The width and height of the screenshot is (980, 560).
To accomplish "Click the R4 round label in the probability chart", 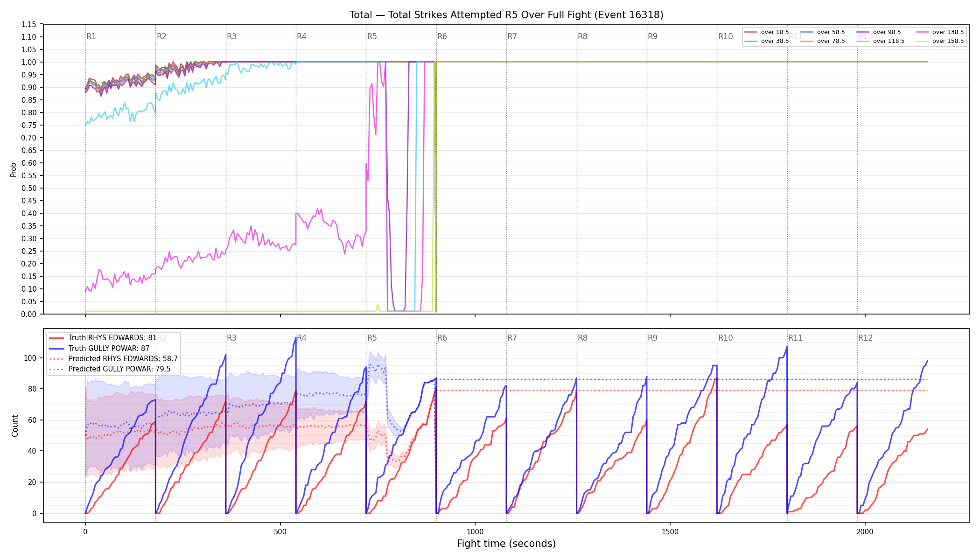I will click(x=301, y=36).
